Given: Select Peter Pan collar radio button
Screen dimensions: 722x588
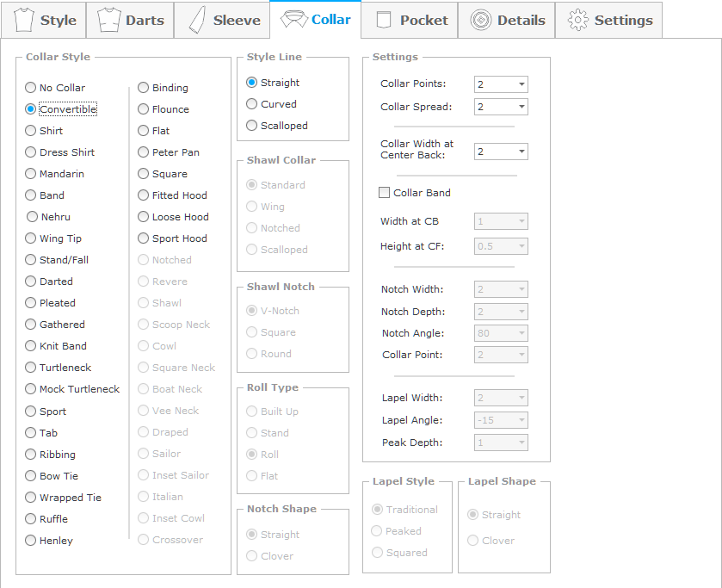Looking at the screenshot, I should click(144, 152).
